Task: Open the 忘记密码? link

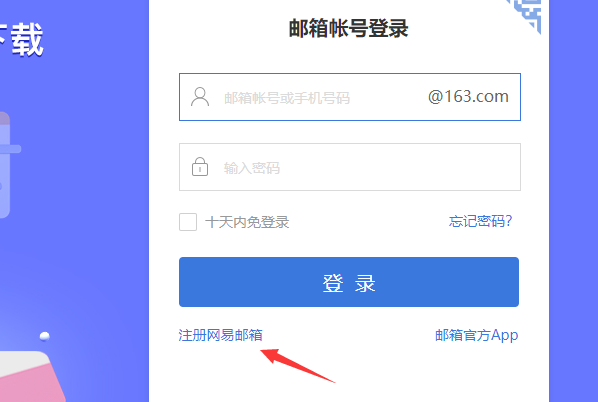Action: [481, 221]
